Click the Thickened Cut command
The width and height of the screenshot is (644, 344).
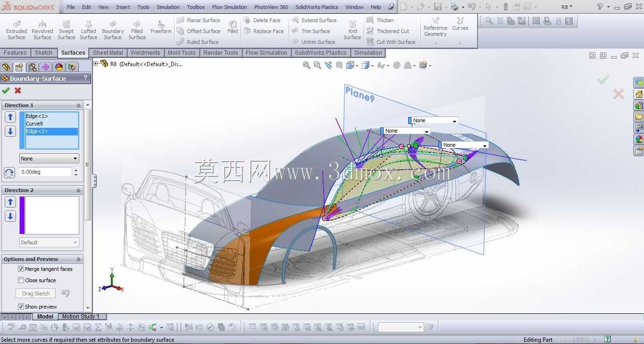pyautogui.click(x=388, y=31)
